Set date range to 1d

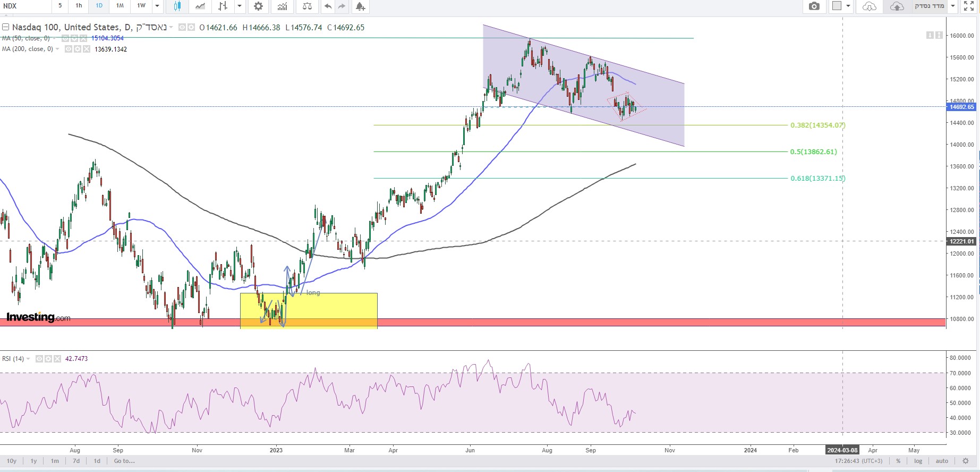pyautogui.click(x=97, y=461)
